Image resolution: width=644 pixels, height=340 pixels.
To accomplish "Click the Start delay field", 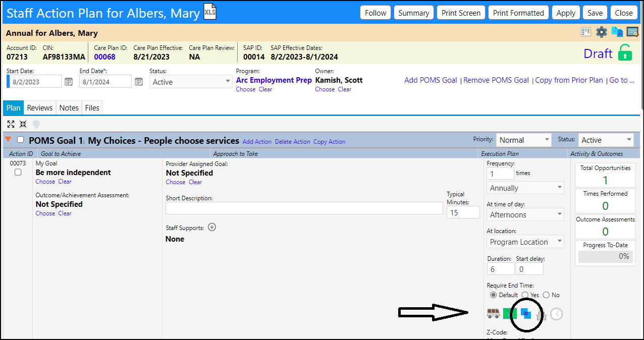I will point(529,269).
